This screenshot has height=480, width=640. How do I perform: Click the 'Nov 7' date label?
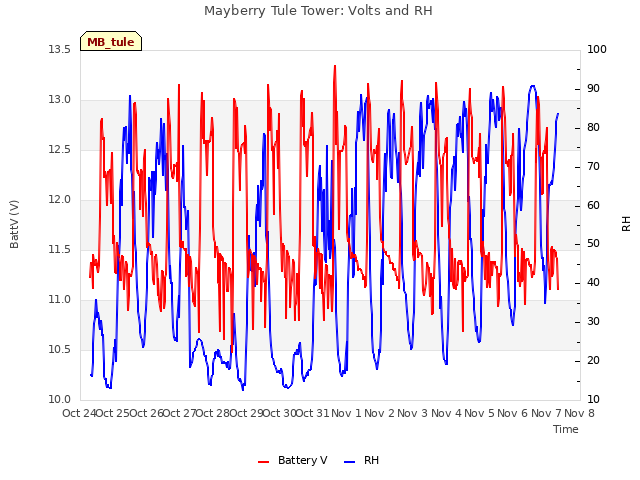click(546, 413)
